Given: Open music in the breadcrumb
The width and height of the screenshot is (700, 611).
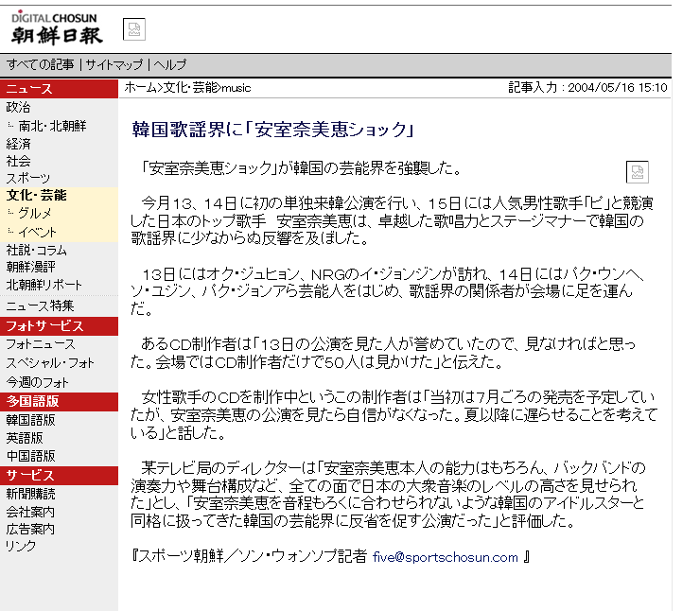Looking at the screenshot, I should pyautogui.click(x=236, y=88).
